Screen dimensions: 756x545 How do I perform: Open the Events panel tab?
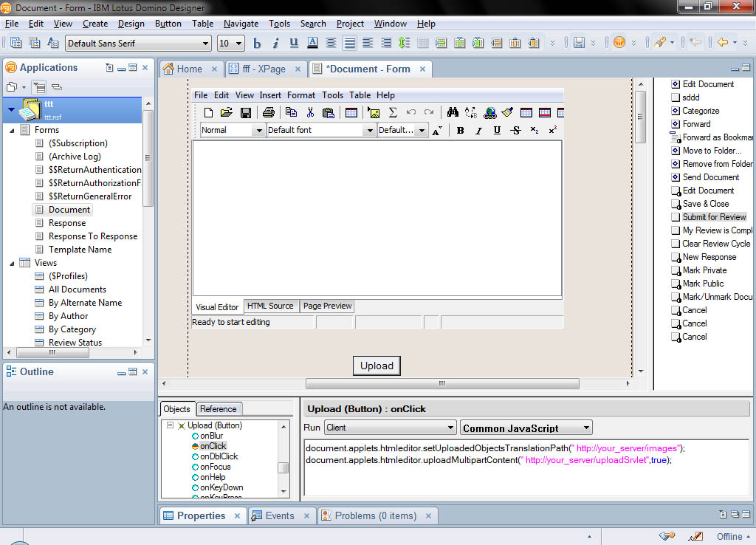[280, 515]
